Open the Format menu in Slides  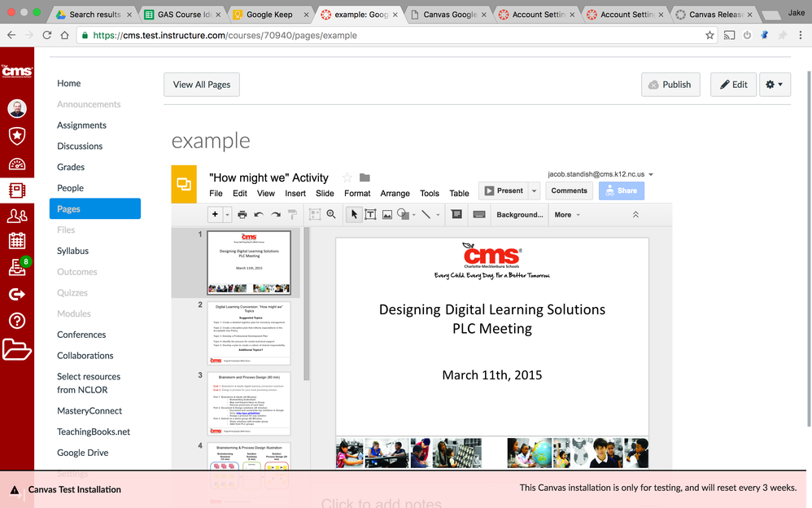tap(357, 194)
